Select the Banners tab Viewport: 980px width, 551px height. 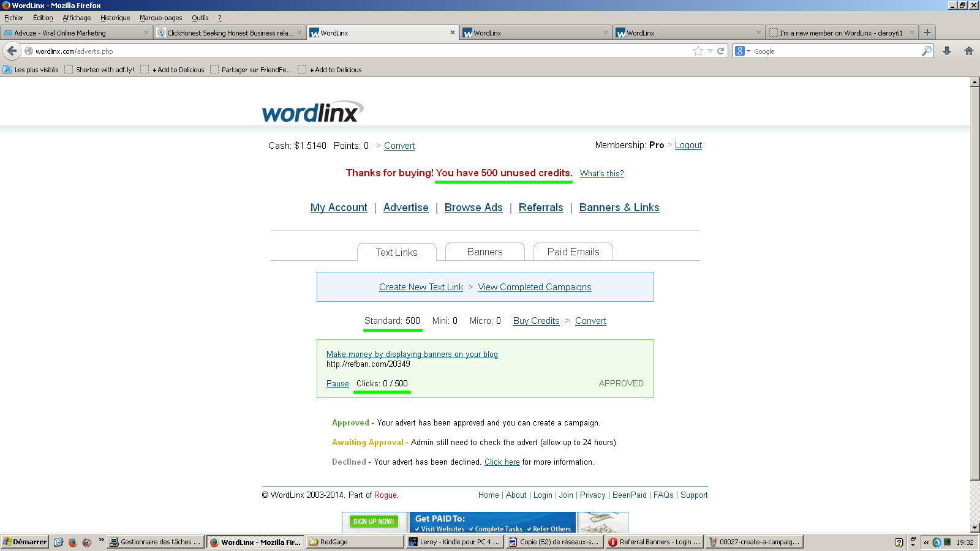485,252
